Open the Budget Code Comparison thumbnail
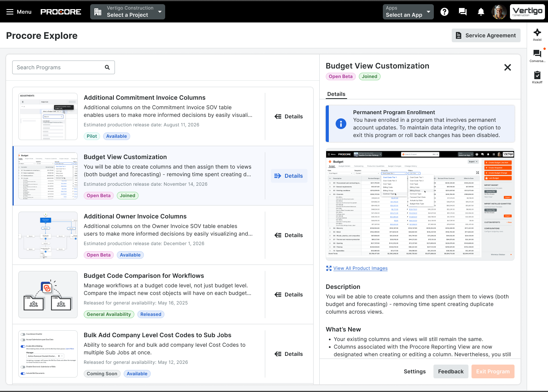The image size is (548, 392). (x=48, y=295)
